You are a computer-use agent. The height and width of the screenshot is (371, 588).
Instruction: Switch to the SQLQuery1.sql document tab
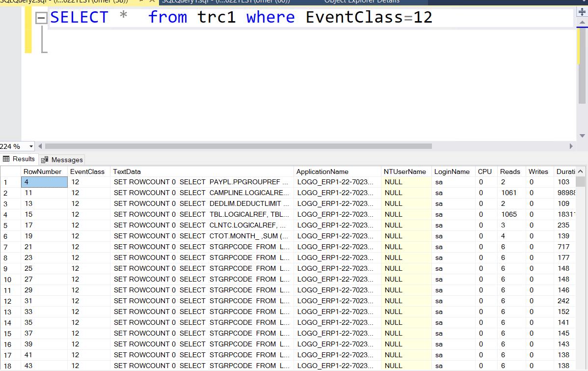click(226, 2)
